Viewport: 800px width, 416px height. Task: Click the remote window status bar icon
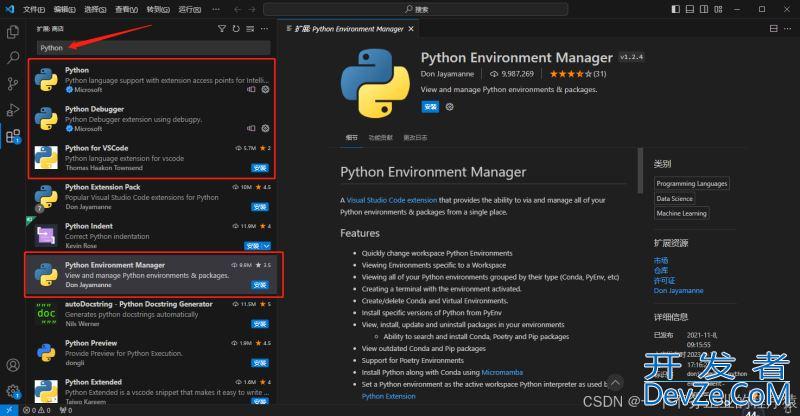(x=9, y=410)
